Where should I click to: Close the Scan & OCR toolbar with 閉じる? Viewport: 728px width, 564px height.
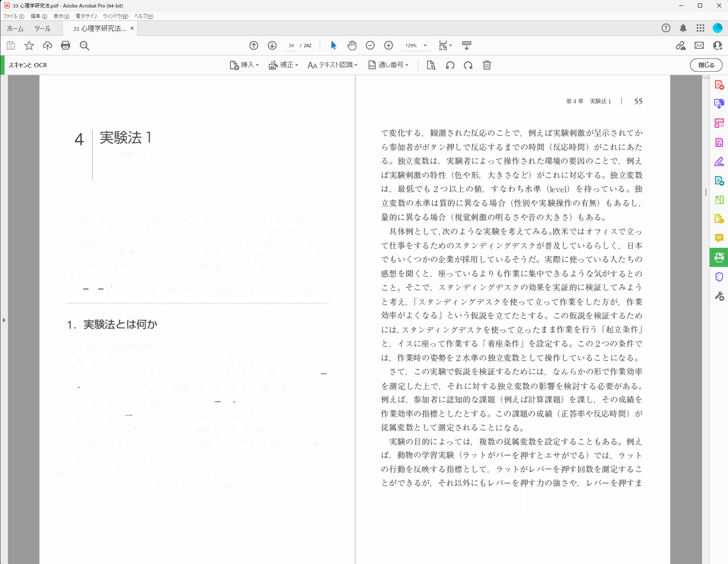click(706, 65)
